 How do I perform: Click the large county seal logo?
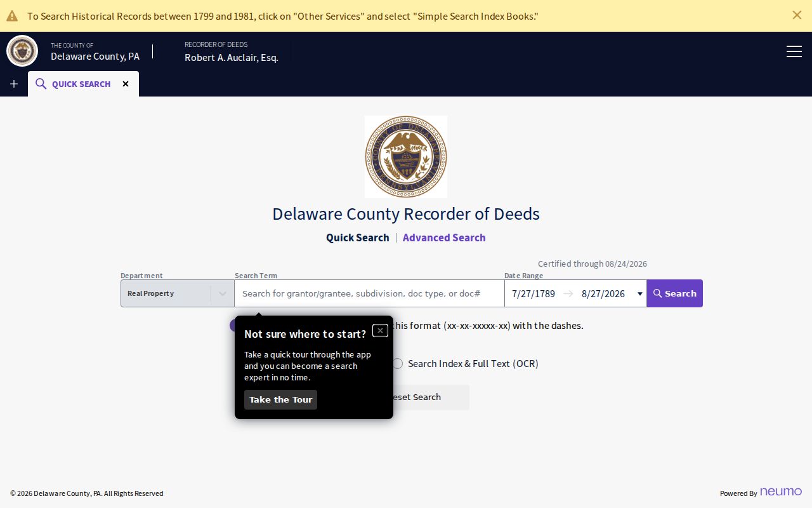click(x=406, y=157)
